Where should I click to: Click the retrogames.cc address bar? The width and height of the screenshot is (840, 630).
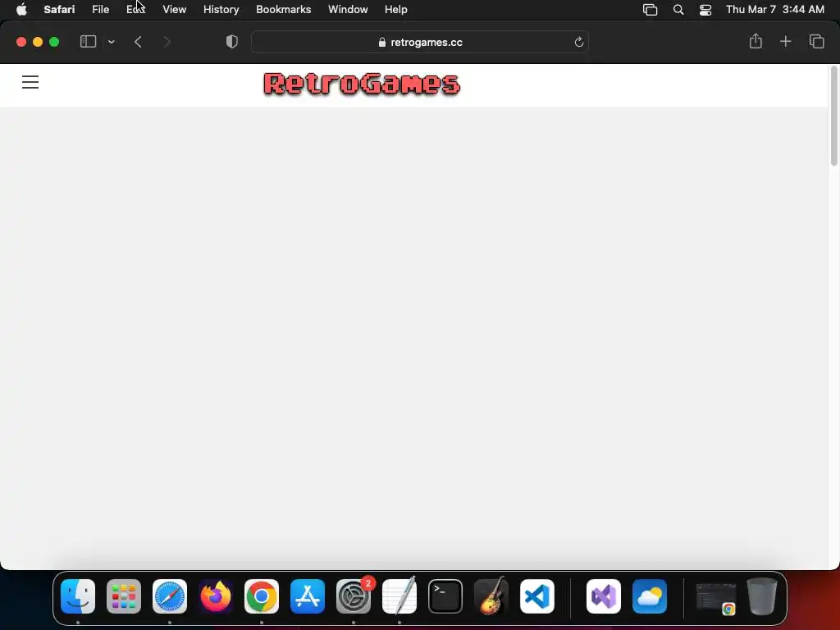[420, 42]
